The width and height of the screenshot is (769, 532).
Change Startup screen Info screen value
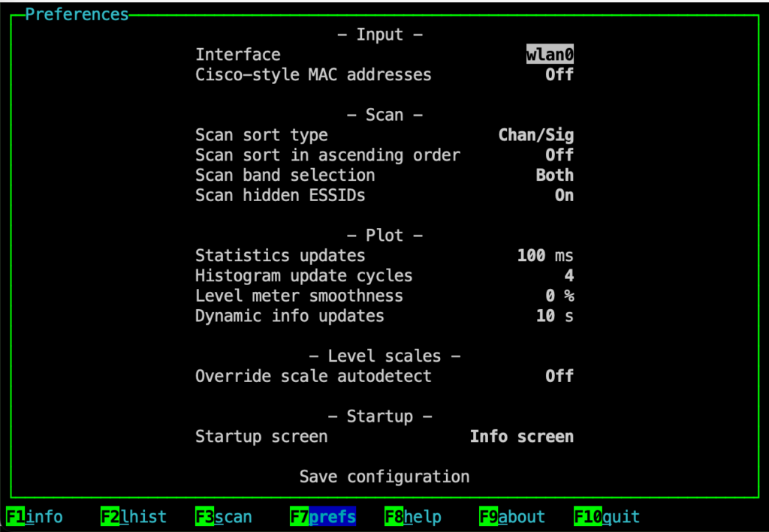[522, 436]
